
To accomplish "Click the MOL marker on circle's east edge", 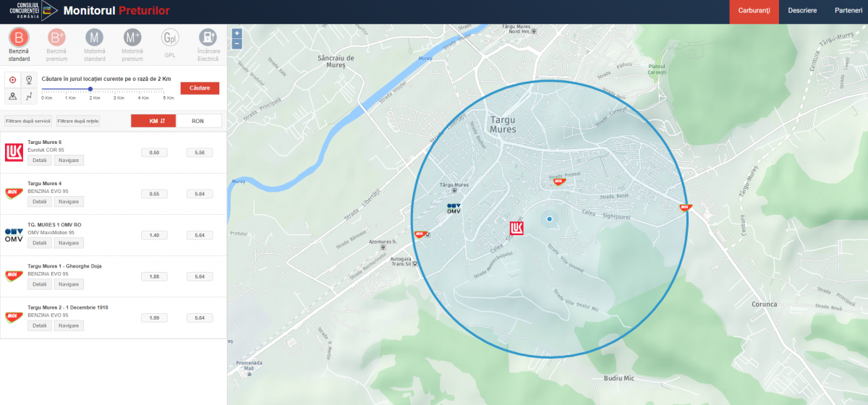I will pyautogui.click(x=685, y=208).
